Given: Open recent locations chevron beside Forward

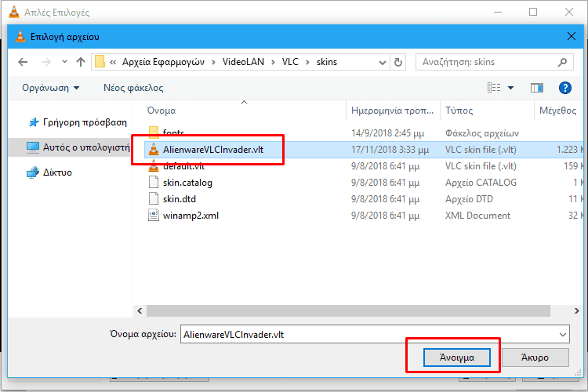Looking at the screenshot, I should (64, 61).
